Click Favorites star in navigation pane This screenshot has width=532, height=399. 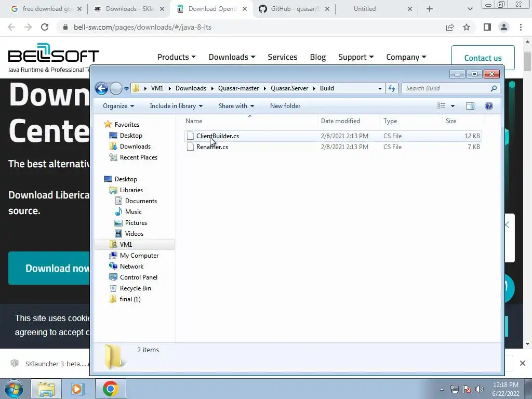(108, 124)
